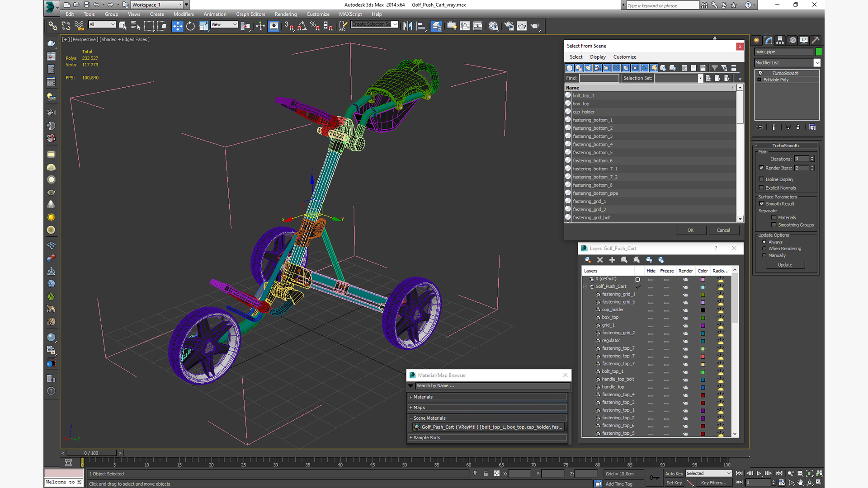The width and height of the screenshot is (868, 488).
Task: Click Go to End playback button
Action: coord(779,473)
